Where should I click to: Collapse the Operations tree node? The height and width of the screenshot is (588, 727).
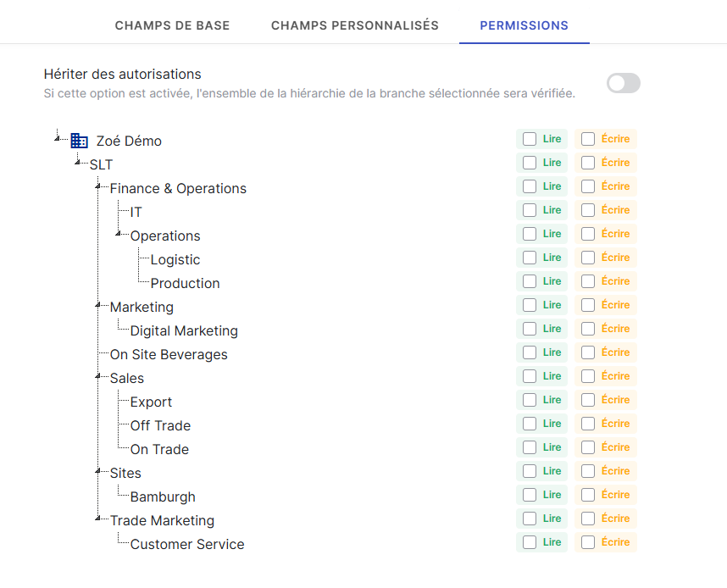coord(119,233)
